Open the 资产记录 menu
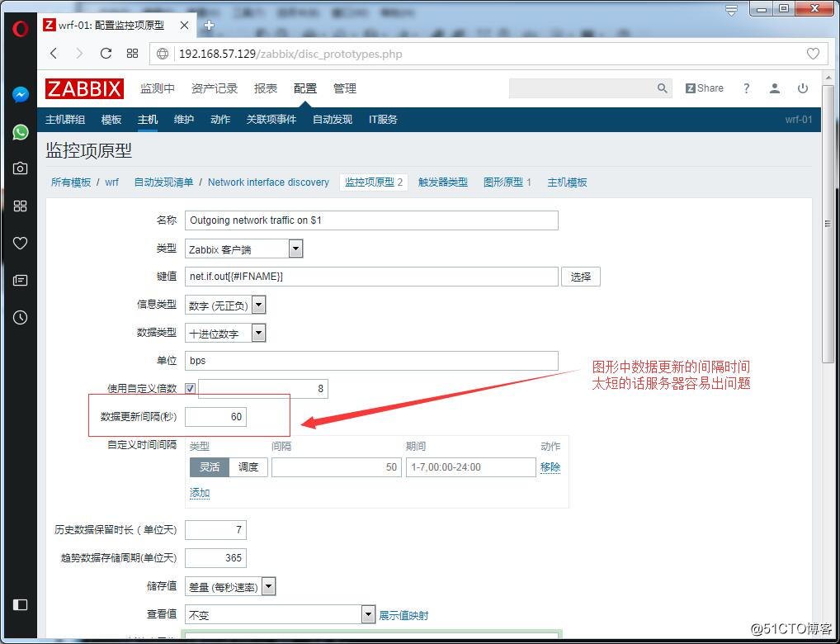840x644 pixels. click(x=215, y=88)
